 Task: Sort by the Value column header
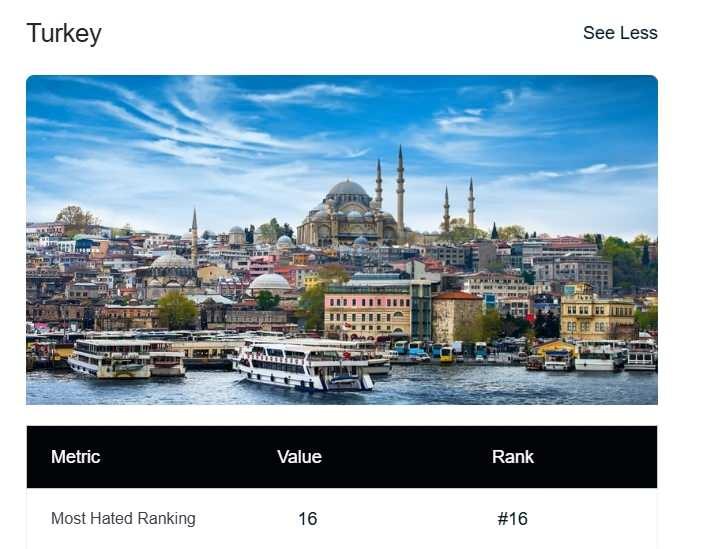299,456
